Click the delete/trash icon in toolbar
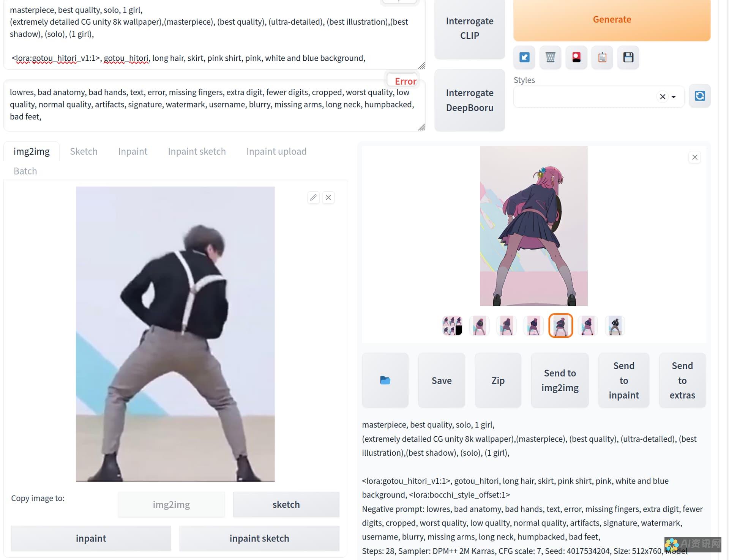 point(551,57)
